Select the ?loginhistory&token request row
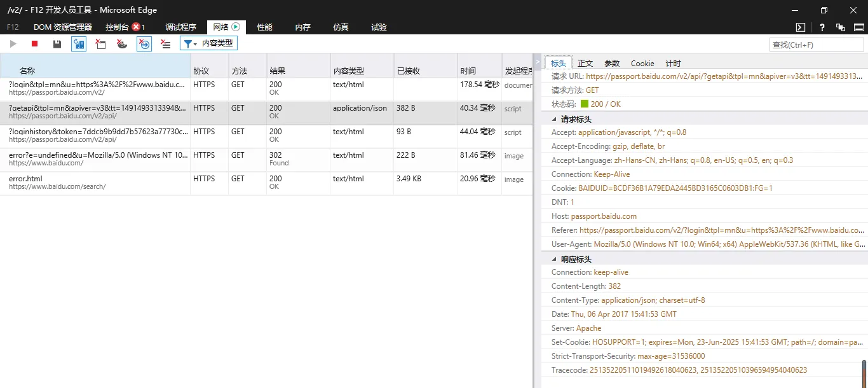The image size is (868, 388). click(x=266, y=136)
